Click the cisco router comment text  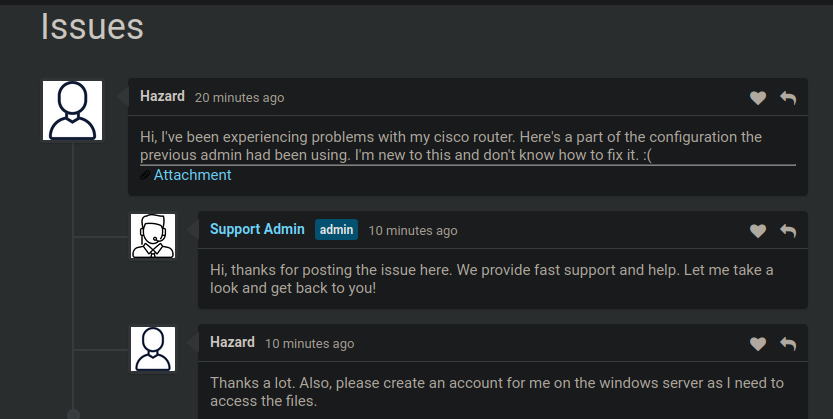450,146
